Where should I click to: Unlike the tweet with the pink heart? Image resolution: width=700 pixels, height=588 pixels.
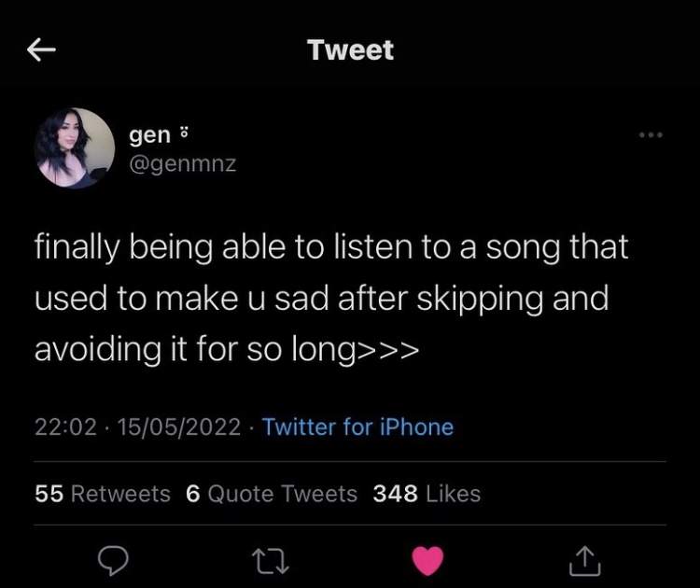pyautogui.click(x=428, y=560)
